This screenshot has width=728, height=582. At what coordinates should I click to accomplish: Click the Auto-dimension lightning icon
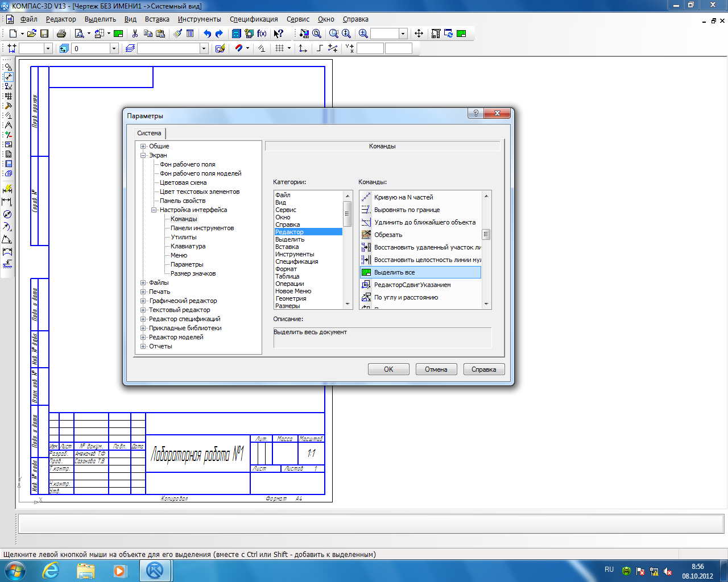coord(7,189)
